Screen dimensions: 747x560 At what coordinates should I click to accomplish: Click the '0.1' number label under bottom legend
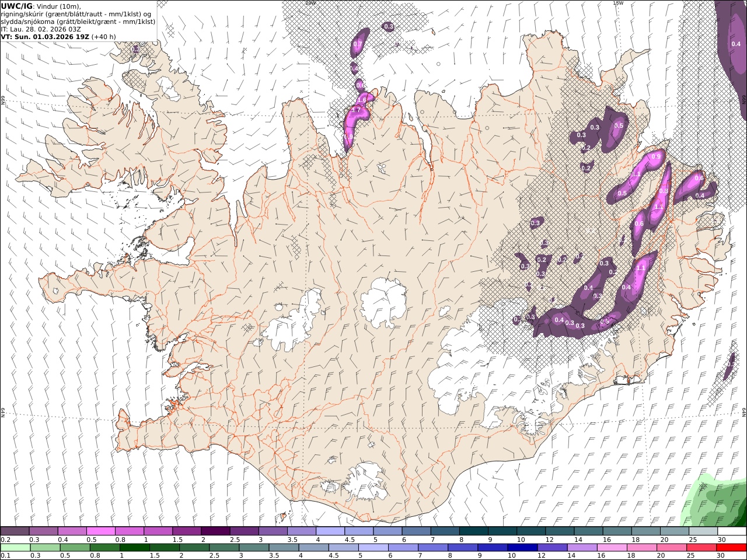coord(5,556)
